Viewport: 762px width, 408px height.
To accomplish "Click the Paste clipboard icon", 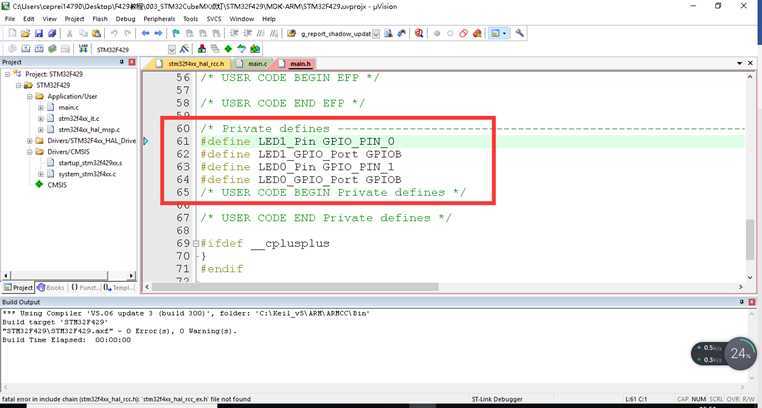I will (x=96, y=34).
